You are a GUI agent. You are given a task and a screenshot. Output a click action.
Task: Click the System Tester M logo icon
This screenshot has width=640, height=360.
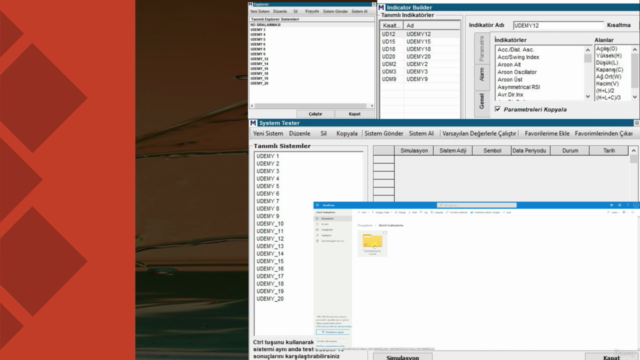(253, 123)
